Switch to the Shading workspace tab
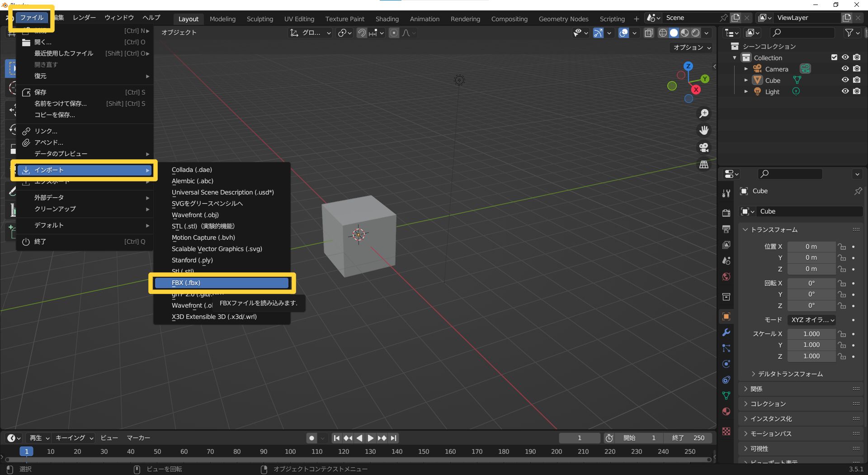Screen dimensions: 868x475 point(387,19)
